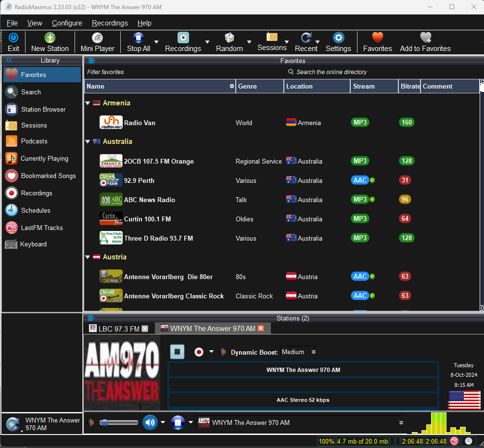
Task: Open the Recent dropdown arrow
Action: (318, 42)
